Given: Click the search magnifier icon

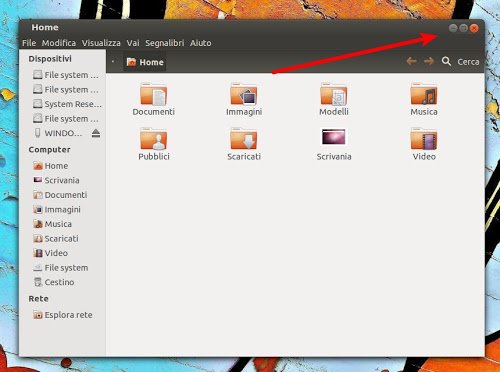Looking at the screenshot, I should coord(446,61).
